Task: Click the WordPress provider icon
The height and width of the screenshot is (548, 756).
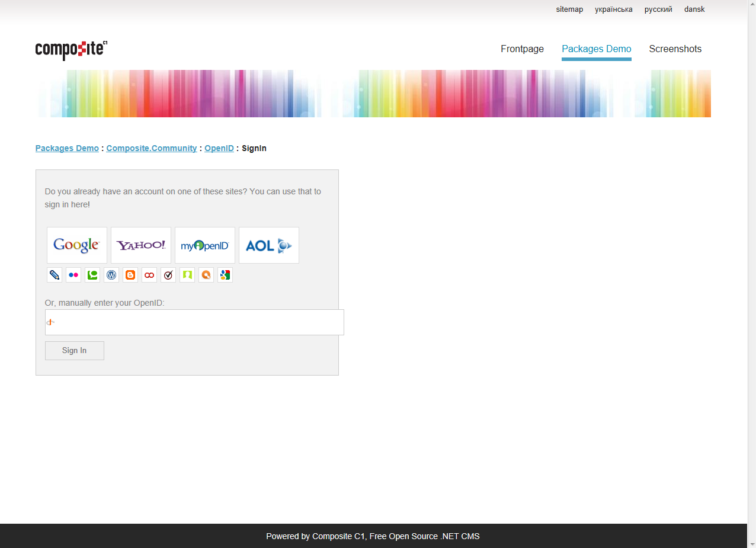Action: click(111, 275)
